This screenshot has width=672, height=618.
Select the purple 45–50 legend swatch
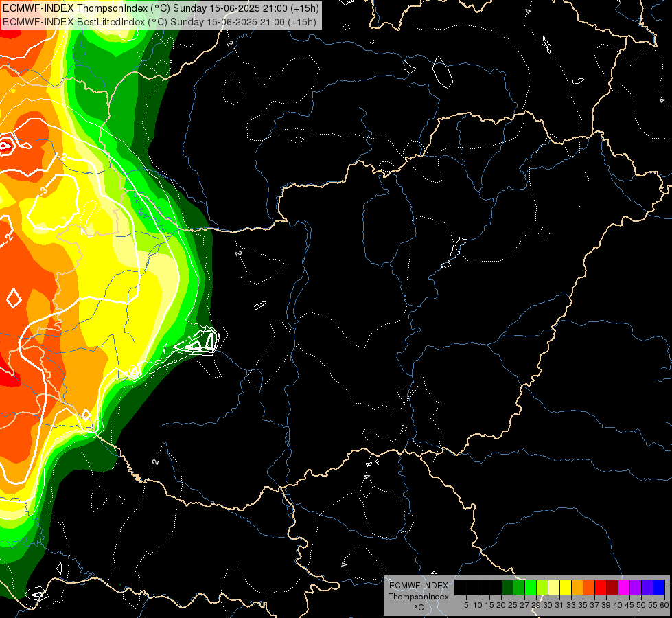pyautogui.click(x=636, y=588)
